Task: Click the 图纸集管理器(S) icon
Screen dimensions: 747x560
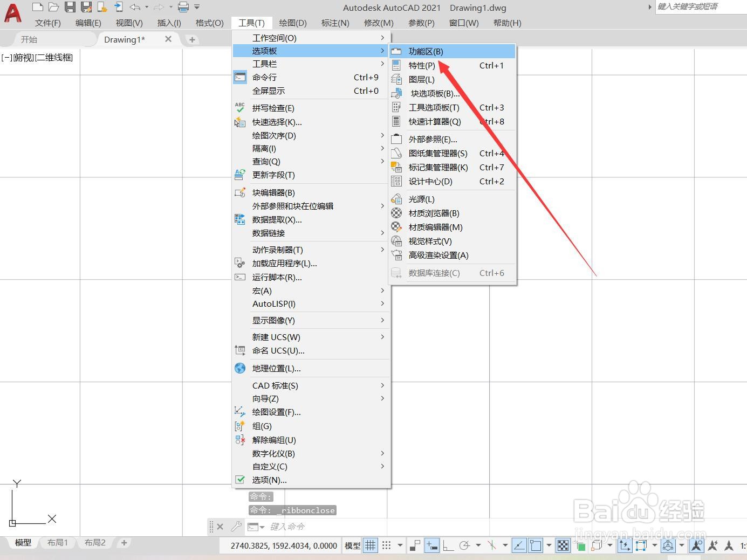Action: coord(396,153)
